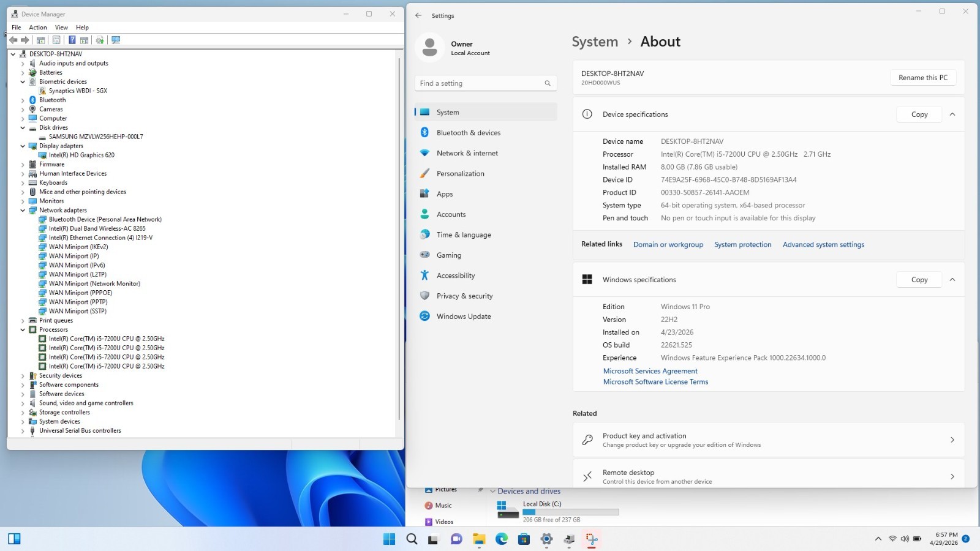Click the Settings gear on the taskbar

pyautogui.click(x=546, y=539)
